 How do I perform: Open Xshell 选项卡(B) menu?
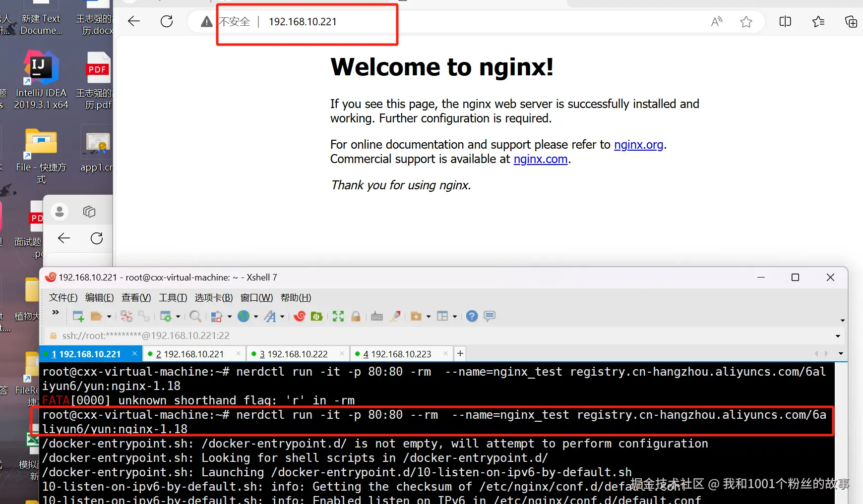(214, 297)
